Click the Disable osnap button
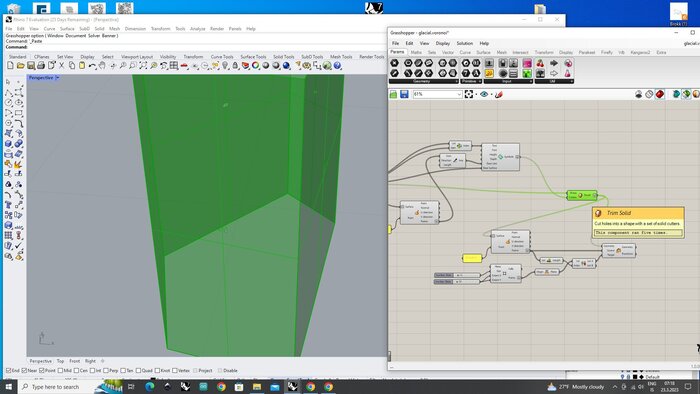Image resolution: width=700 pixels, height=394 pixels. [228, 370]
